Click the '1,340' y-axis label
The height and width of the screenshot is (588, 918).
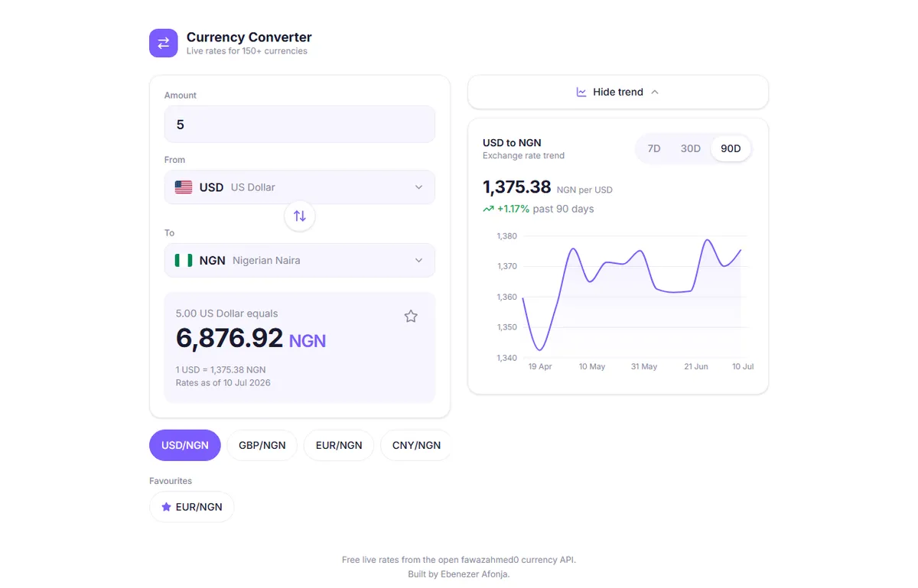pos(507,358)
